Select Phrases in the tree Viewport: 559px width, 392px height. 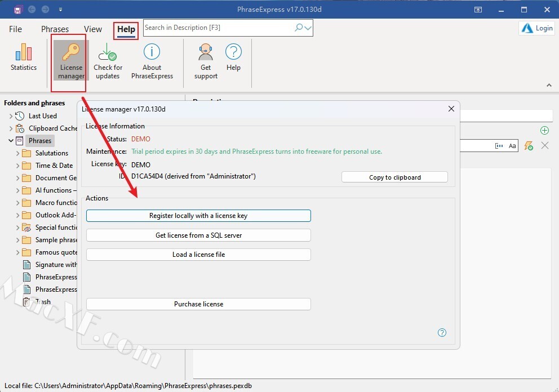click(40, 141)
